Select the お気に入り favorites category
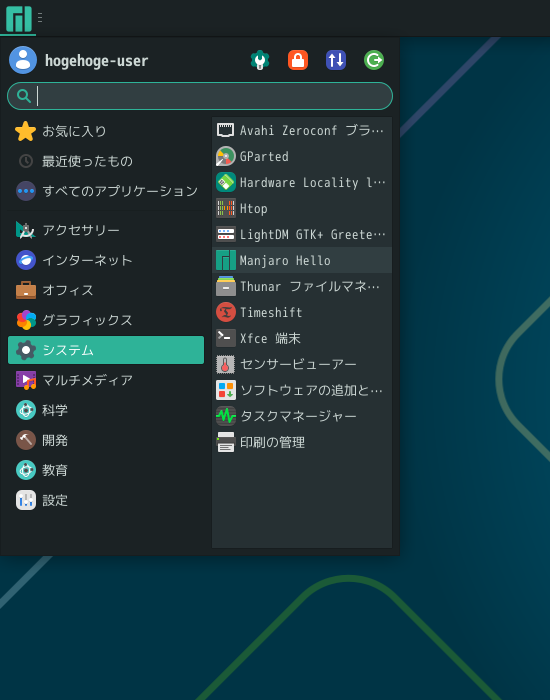 (x=106, y=131)
